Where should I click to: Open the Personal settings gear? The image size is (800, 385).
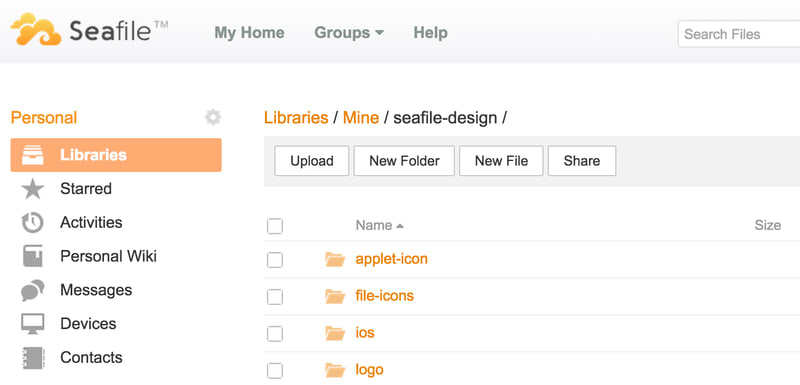pyautogui.click(x=213, y=118)
